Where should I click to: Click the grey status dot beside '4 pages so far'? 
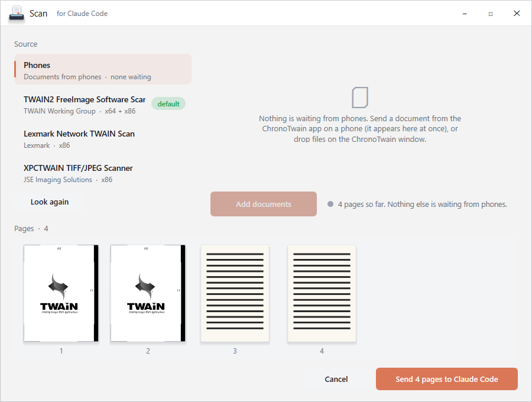(x=330, y=204)
